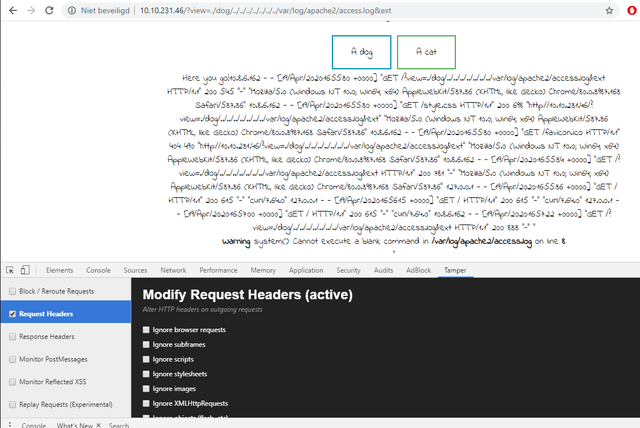Viewport: 640px width, 428px height.
Task: Toggle the device toolbar icon in DevTools
Action: point(25,270)
